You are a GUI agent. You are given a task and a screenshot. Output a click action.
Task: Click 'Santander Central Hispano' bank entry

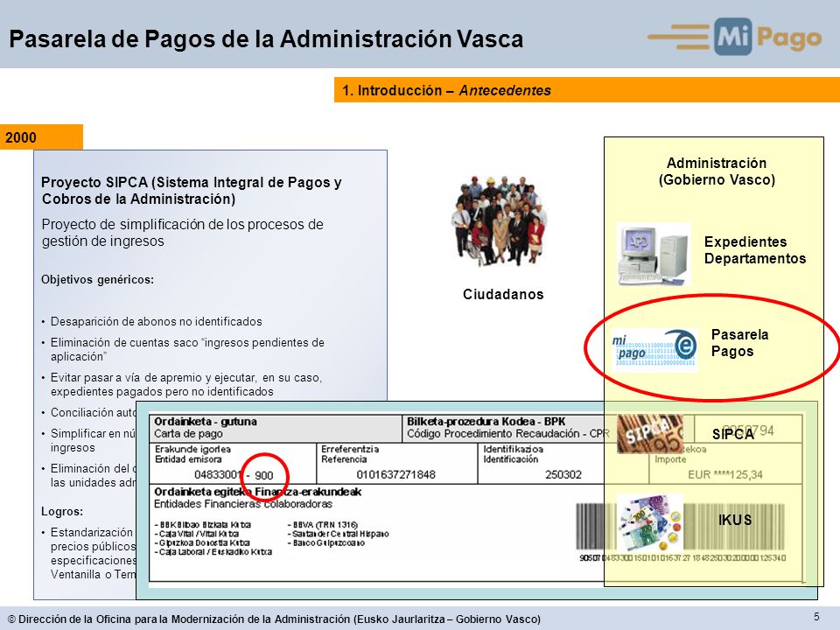[338, 534]
